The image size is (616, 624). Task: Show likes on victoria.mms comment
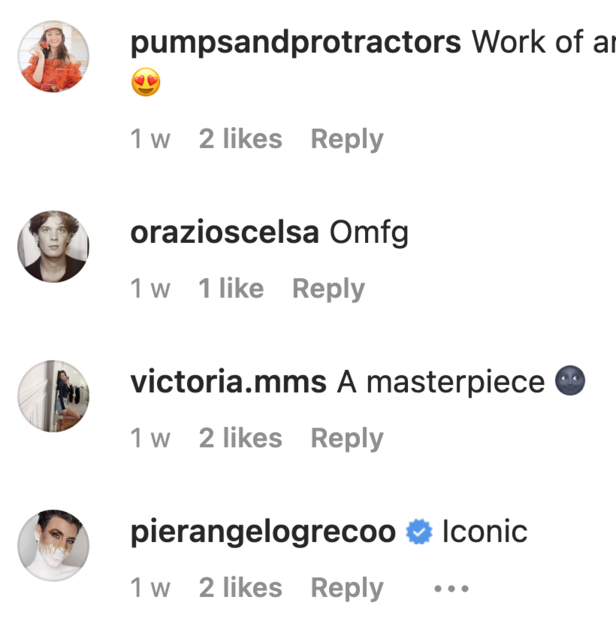pyautogui.click(x=240, y=438)
